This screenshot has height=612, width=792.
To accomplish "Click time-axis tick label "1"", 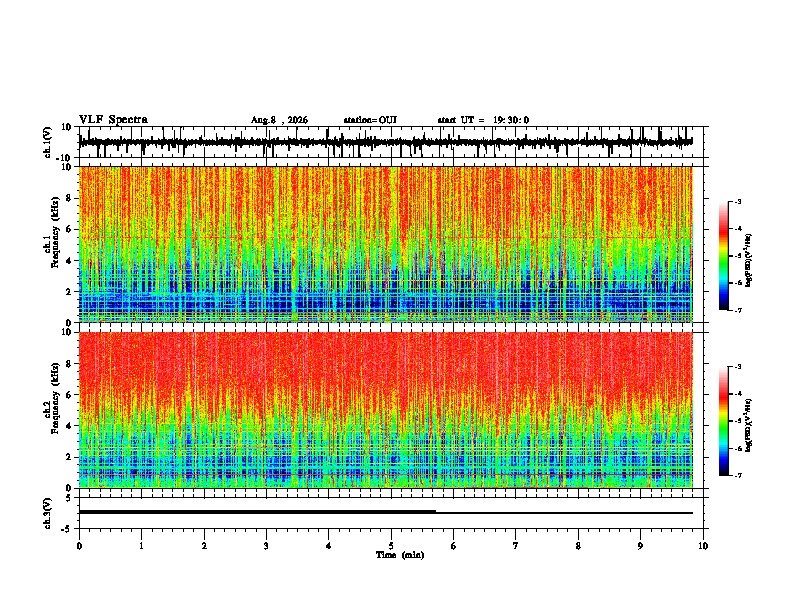I will (x=141, y=546).
